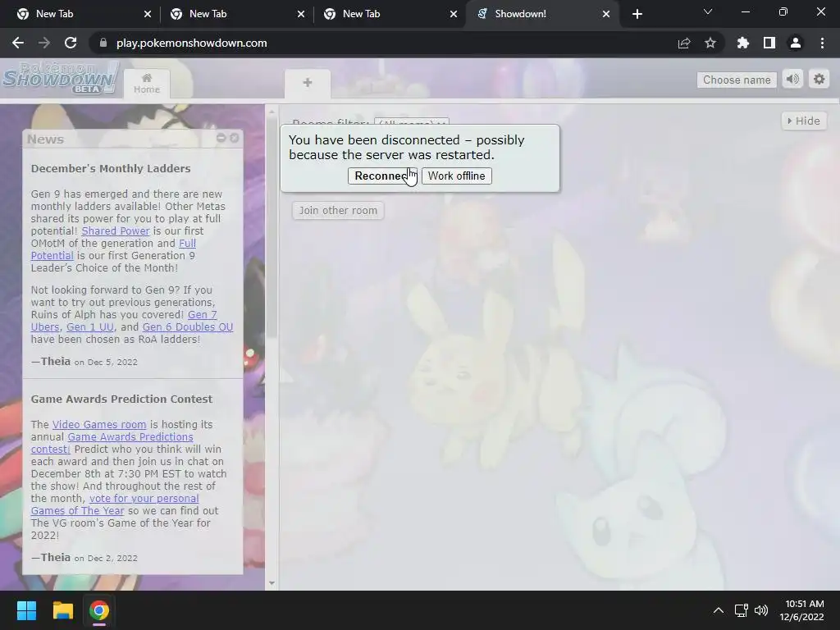Add a new room with plus tab

308,84
